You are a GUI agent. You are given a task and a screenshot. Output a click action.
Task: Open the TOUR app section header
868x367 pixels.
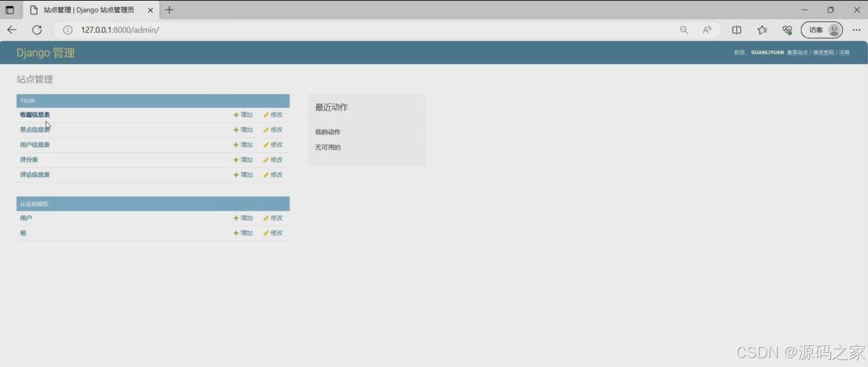[27, 101]
